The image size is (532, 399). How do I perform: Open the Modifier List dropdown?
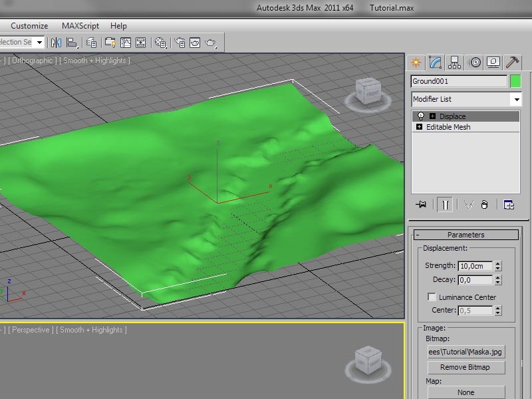point(516,99)
